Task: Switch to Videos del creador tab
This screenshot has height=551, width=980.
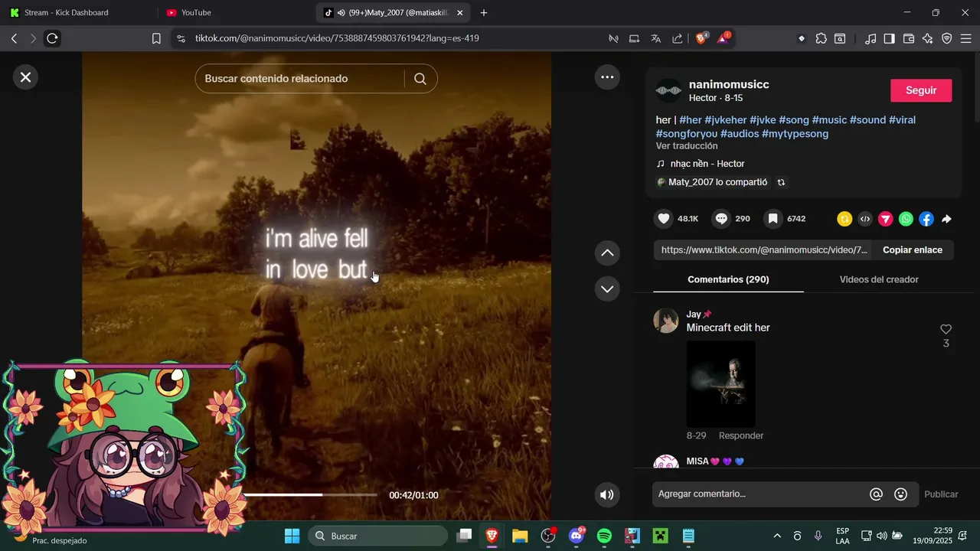Action: click(x=879, y=279)
